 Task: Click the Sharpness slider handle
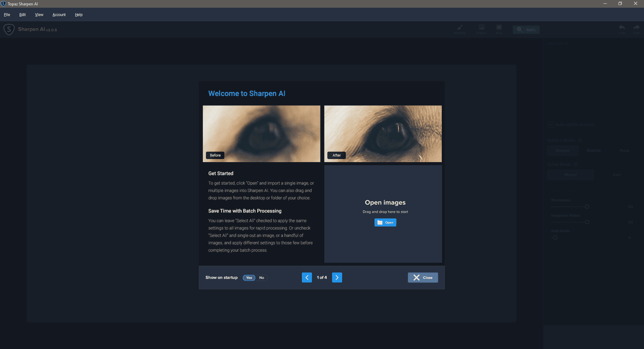pos(587,207)
